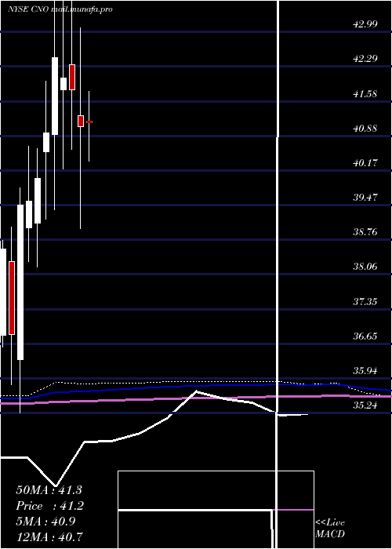Image resolution: width=392 pixels, height=549 pixels.
Task: Click the 40.17 price axis label
Action: pyautogui.click(x=365, y=163)
